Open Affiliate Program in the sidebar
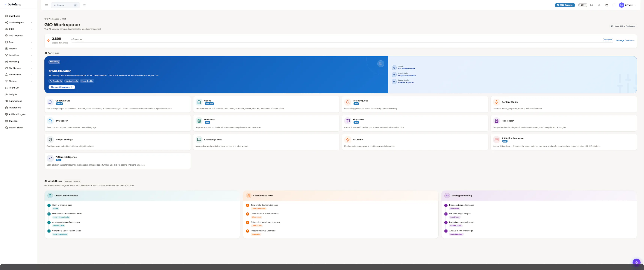Viewport: 644px width, 270px height. point(19,114)
